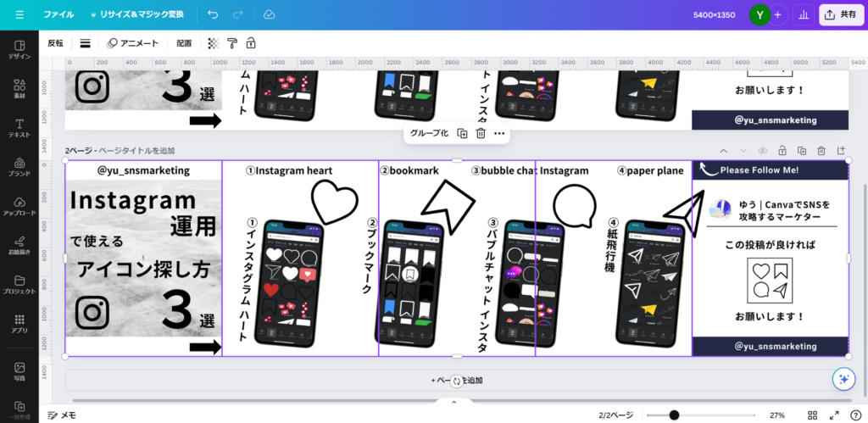Click the horizontal canvas scrollbar
This screenshot has height=423, width=868.
pos(462,400)
